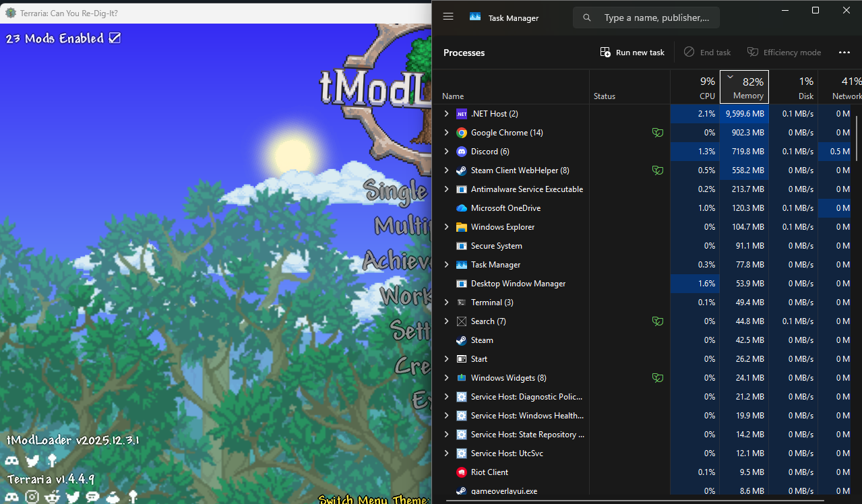The width and height of the screenshot is (862, 504).
Task: Expand Antimalware Service Executable row
Action: [x=446, y=189]
